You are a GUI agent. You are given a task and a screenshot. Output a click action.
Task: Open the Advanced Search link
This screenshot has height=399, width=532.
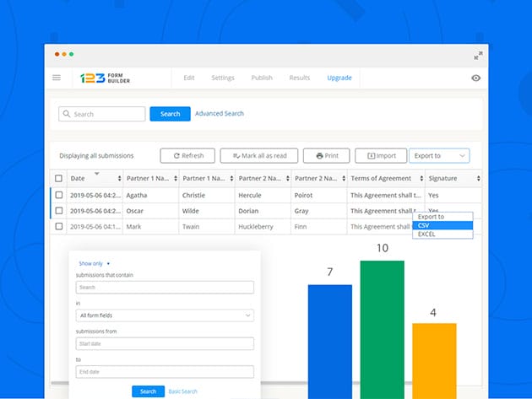coord(220,114)
